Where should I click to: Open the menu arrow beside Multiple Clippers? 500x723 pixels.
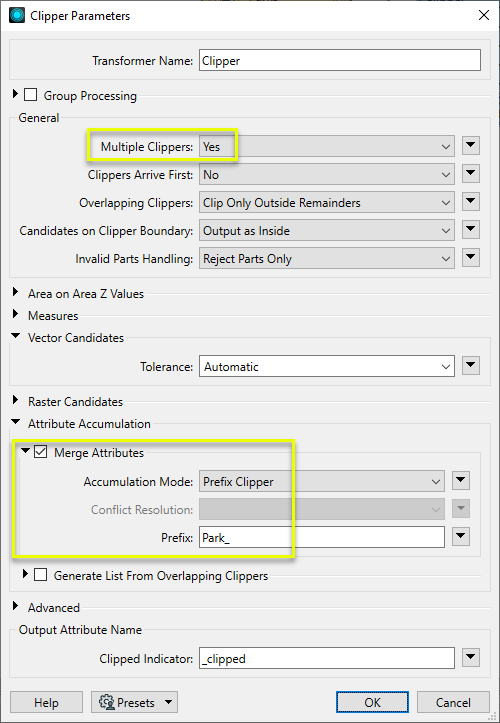(470, 146)
